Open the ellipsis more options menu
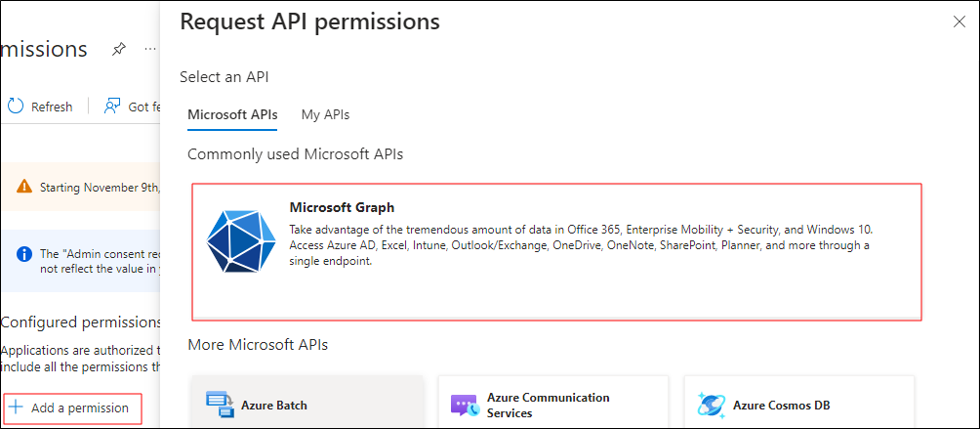The height and width of the screenshot is (429, 980). coord(150,49)
